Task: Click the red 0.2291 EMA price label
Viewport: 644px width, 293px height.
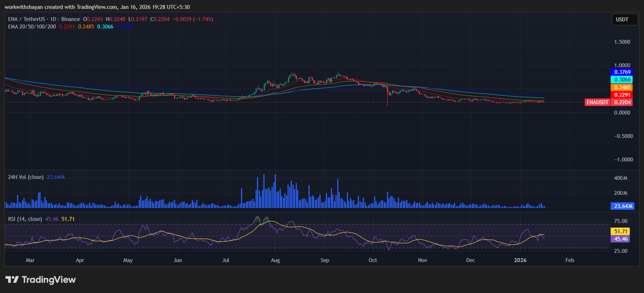Action: click(x=622, y=95)
